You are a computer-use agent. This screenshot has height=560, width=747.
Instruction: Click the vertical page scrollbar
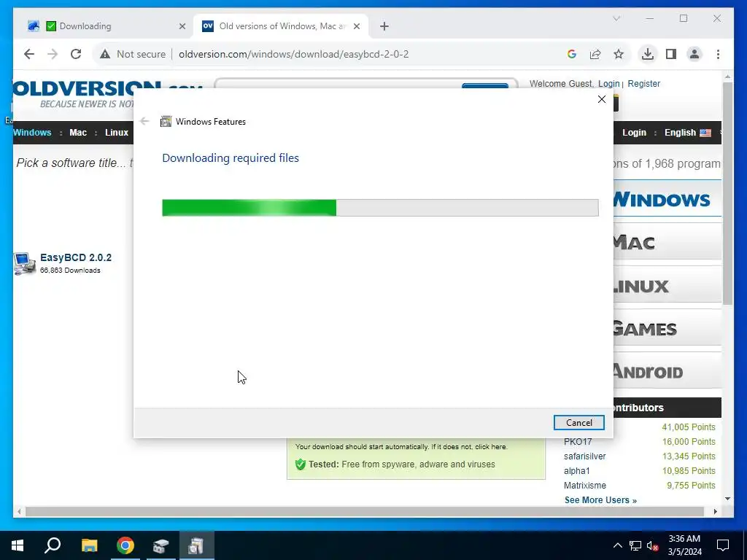(x=727, y=193)
